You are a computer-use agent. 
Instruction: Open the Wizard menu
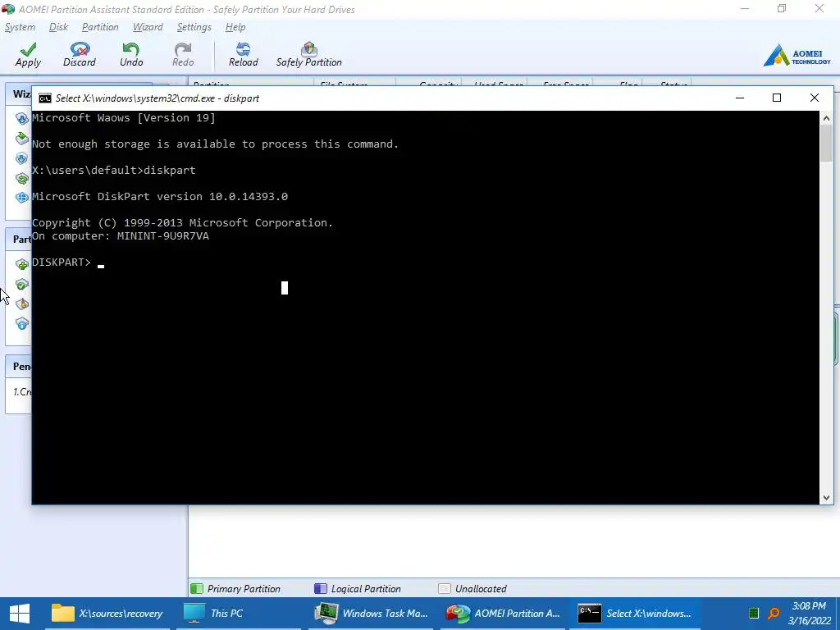148,27
